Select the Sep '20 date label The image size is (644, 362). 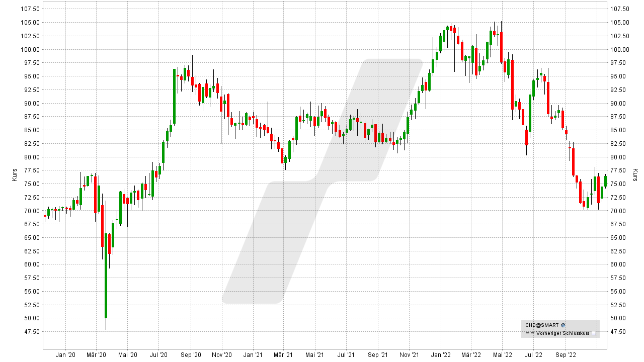190,354
